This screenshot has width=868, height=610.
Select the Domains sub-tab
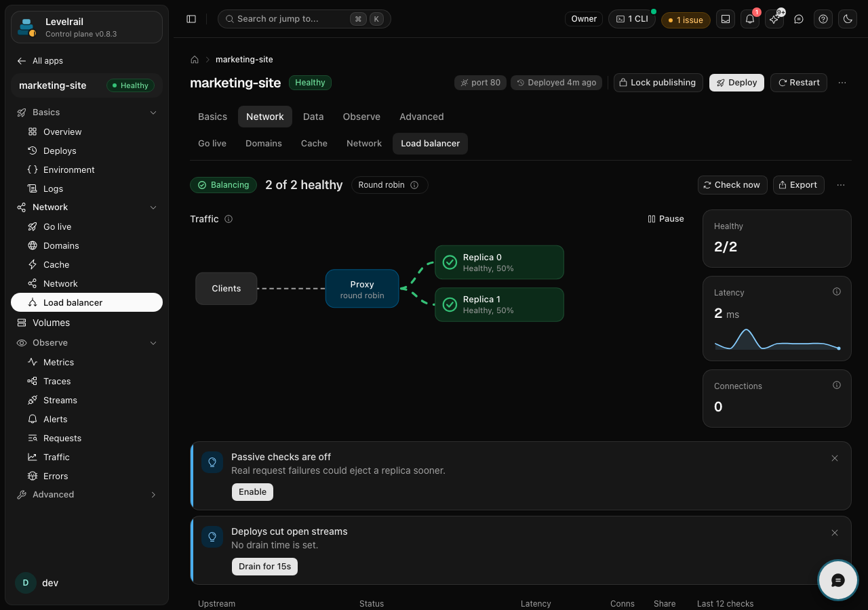(264, 144)
